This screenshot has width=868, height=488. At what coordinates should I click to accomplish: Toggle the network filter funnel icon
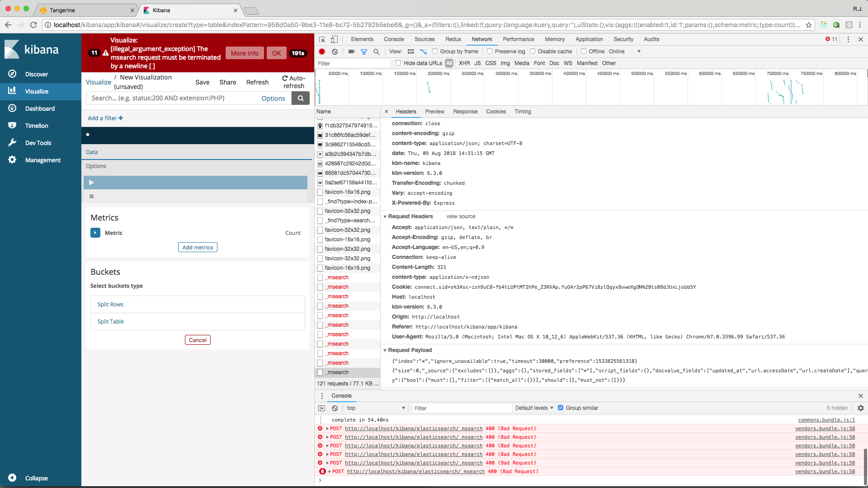(364, 52)
